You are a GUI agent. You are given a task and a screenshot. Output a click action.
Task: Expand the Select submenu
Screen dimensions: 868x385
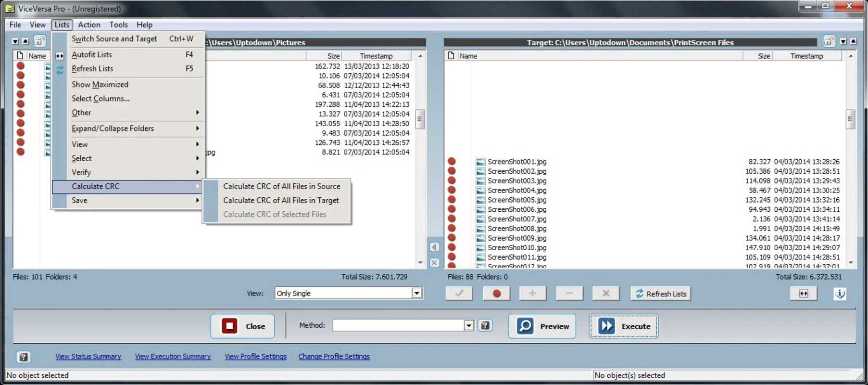128,158
